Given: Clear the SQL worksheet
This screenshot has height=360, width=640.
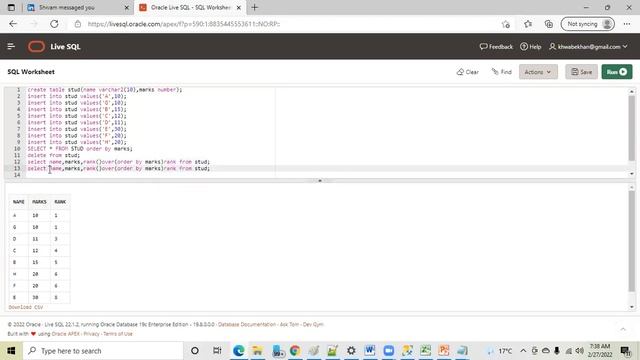Looking at the screenshot, I should tap(468, 72).
